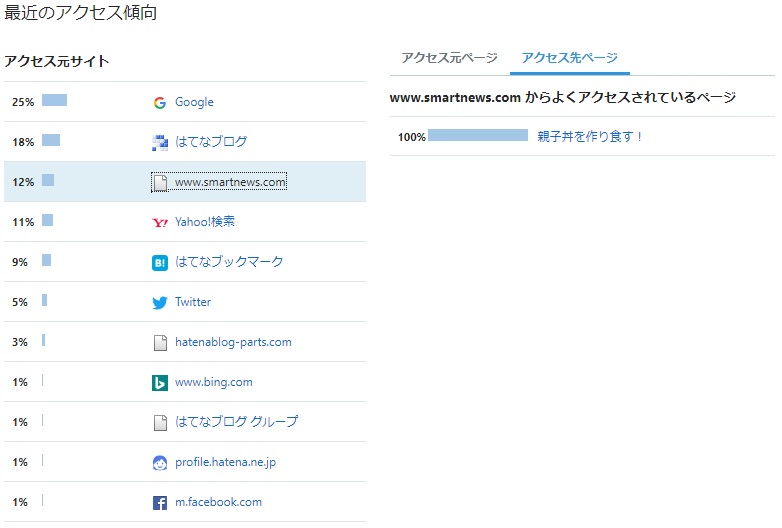Click the Google logo icon
The height and width of the screenshot is (528, 782).
tap(160, 103)
